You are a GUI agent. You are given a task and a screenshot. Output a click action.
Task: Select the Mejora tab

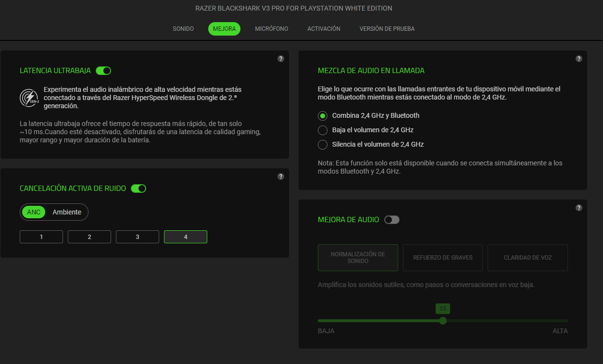coord(224,29)
